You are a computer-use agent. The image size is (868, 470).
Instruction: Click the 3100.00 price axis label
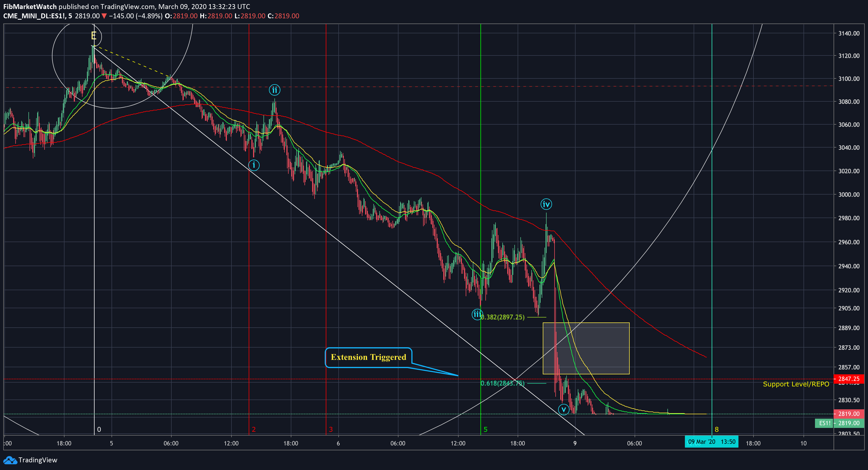pyautogui.click(x=849, y=78)
